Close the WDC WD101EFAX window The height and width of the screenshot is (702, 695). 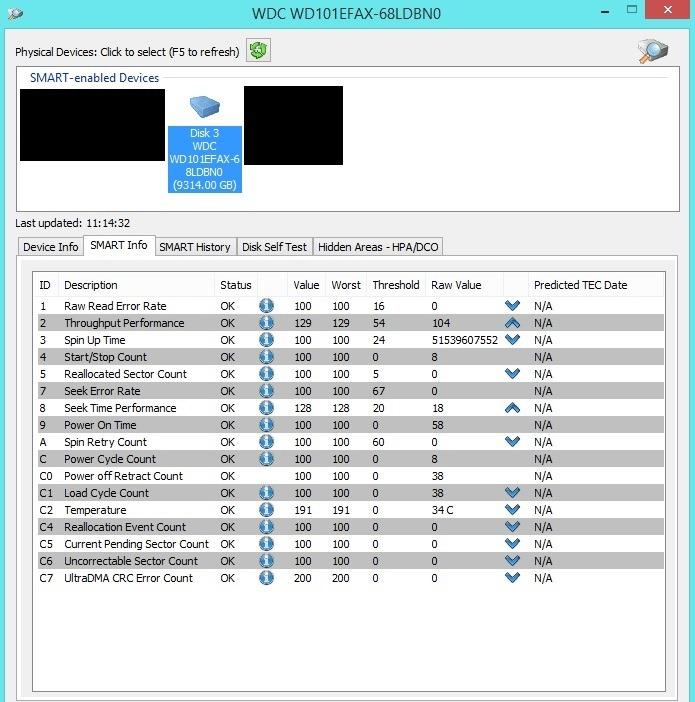(667, 9)
